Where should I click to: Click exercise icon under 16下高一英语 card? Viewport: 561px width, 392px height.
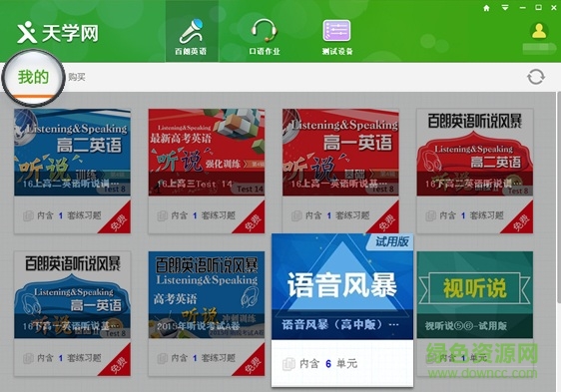point(28,358)
